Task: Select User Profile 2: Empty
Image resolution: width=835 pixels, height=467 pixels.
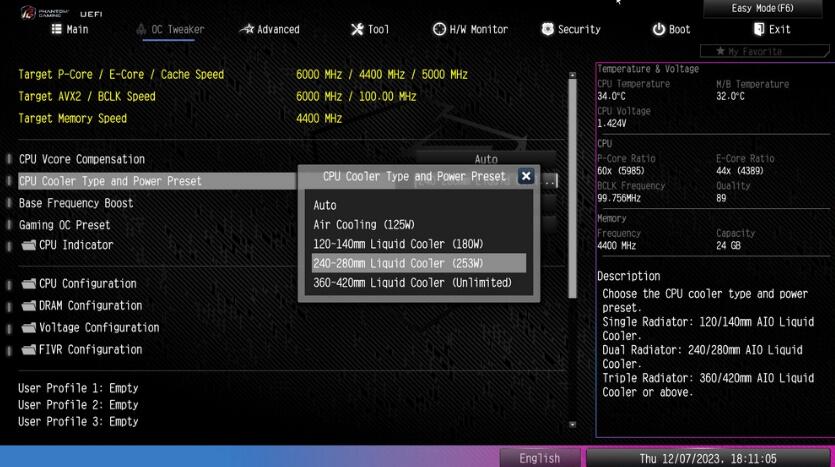Action: point(78,405)
